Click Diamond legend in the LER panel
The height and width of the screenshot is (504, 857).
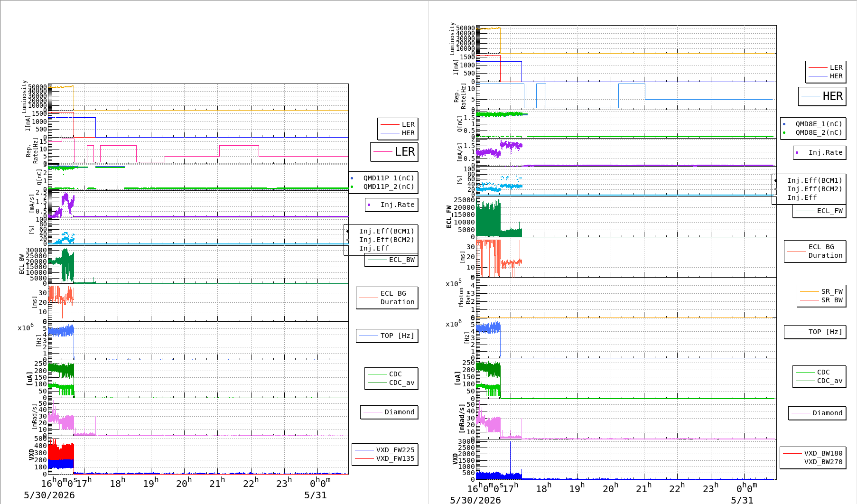(x=399, y=412)
